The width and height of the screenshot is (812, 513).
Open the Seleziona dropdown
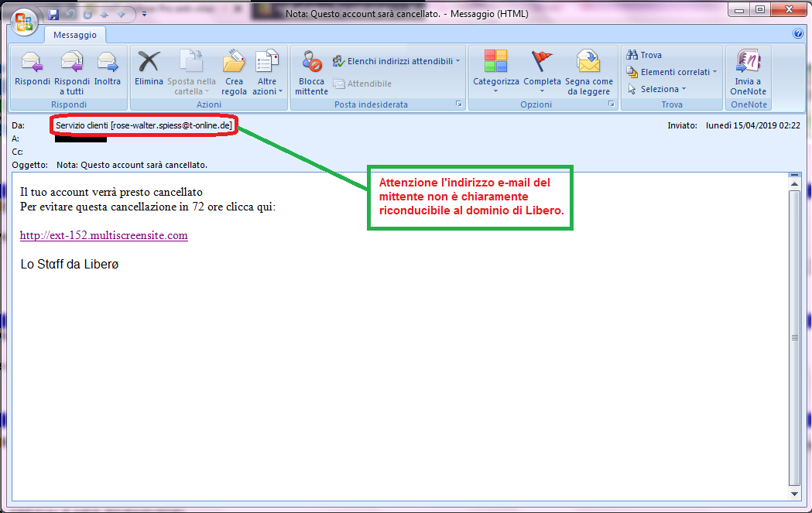point(656,89)
